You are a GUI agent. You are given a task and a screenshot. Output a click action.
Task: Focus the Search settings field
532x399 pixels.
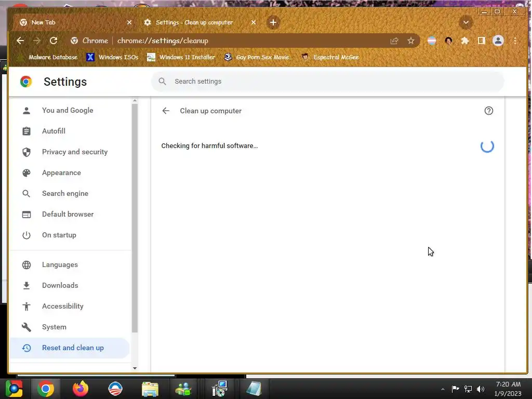[327, 82]
